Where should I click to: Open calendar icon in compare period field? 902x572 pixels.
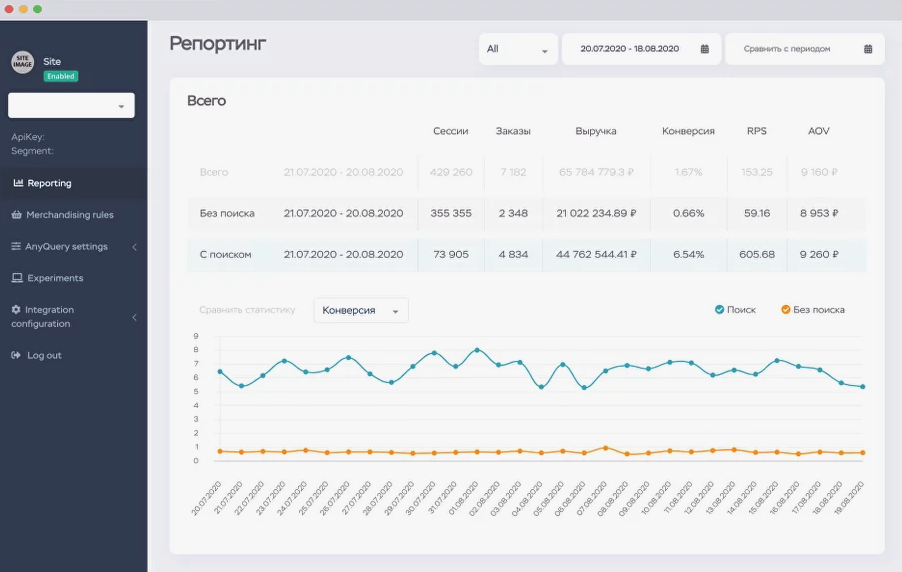pyautogui.click(x=868, y=49)
